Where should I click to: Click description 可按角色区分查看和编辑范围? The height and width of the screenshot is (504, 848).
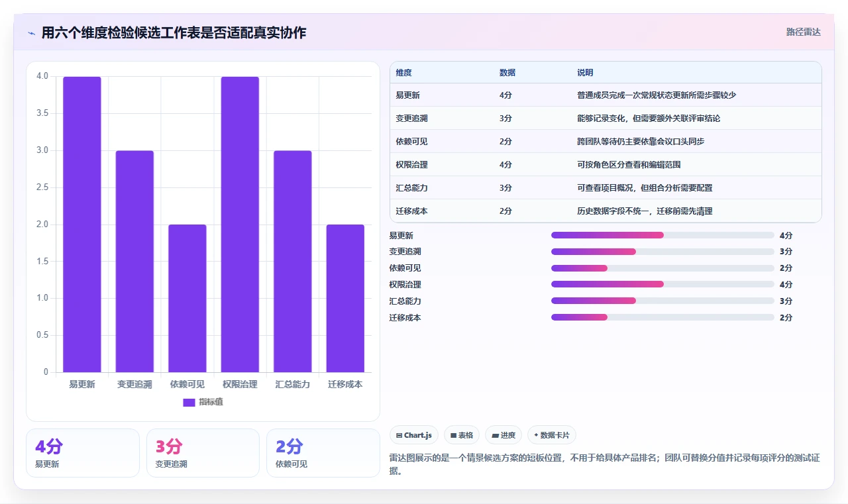tap(629, 165)
